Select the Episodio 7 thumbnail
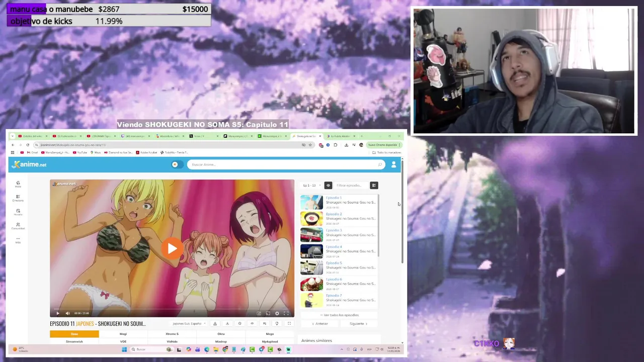The width and height of the screenshot is (644, 362). pyautogui.click(x=311, y=300)
